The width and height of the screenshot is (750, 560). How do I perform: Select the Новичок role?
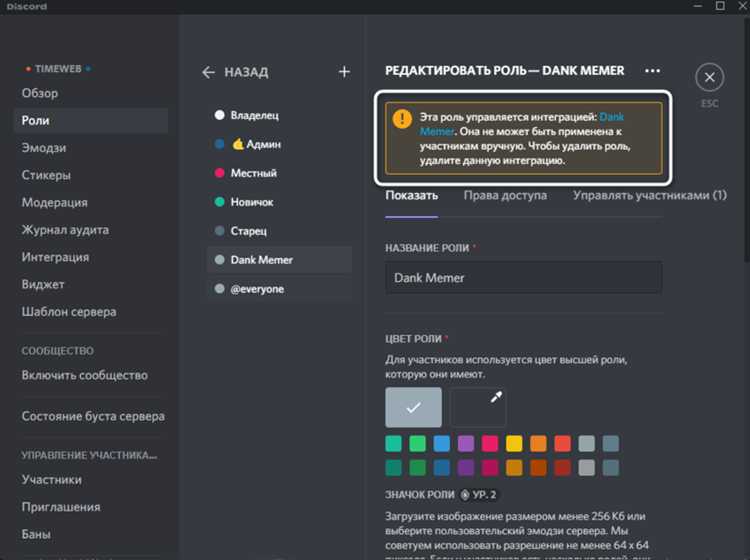[279, 202]
